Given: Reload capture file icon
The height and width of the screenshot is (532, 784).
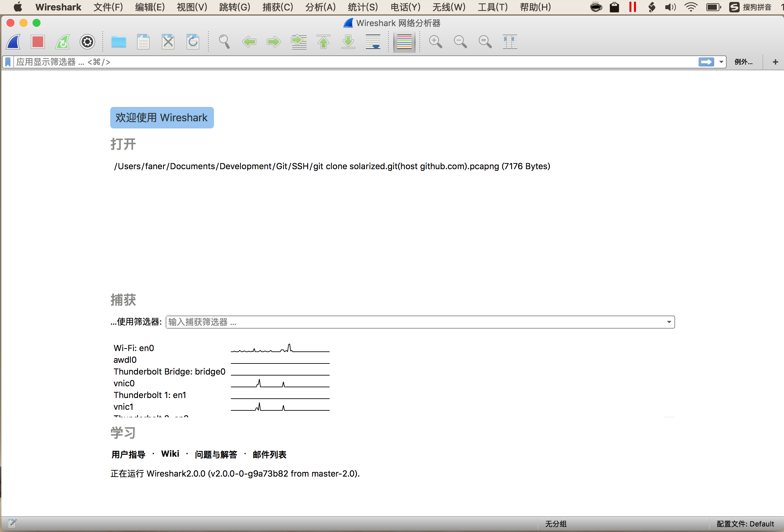Looking at the screenshot, I should 193,42.
